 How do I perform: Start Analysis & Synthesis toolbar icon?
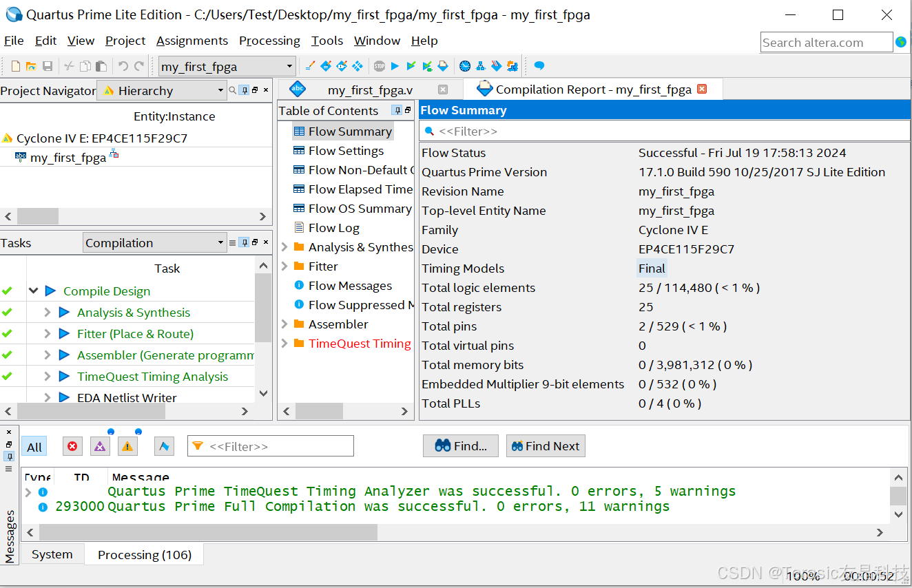(427, 66)
